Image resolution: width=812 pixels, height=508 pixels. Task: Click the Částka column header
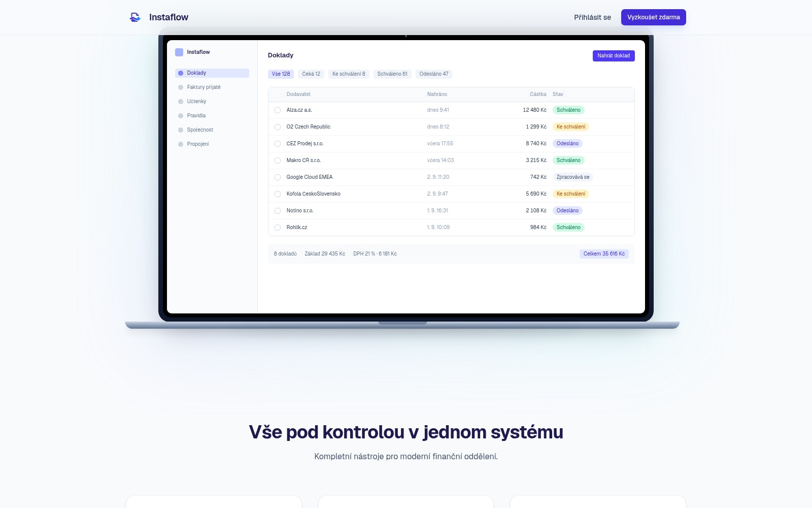click(x=538, y=94)
